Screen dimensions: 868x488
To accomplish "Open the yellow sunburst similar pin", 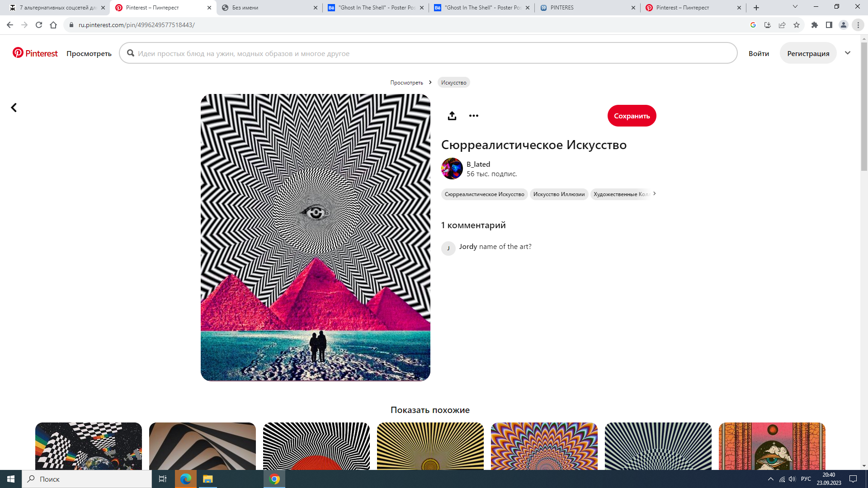I will (x=430, y=446).
